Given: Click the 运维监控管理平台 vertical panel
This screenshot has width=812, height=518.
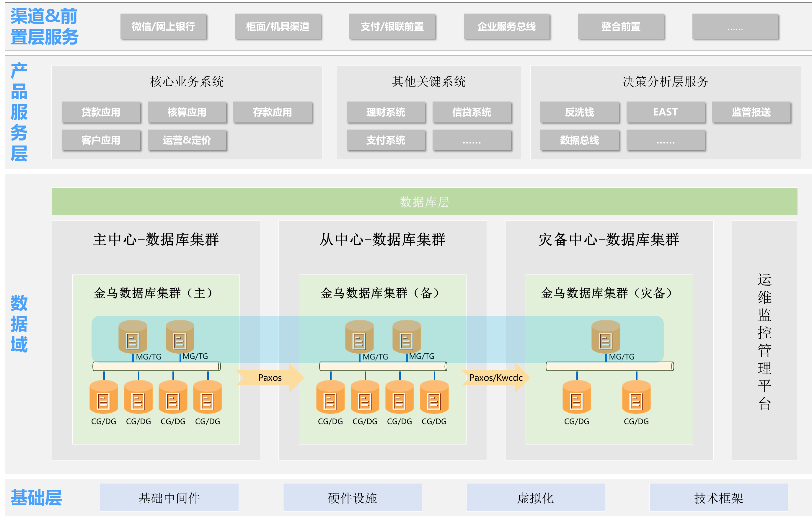Looking at the screenshot, I should 764,340.
